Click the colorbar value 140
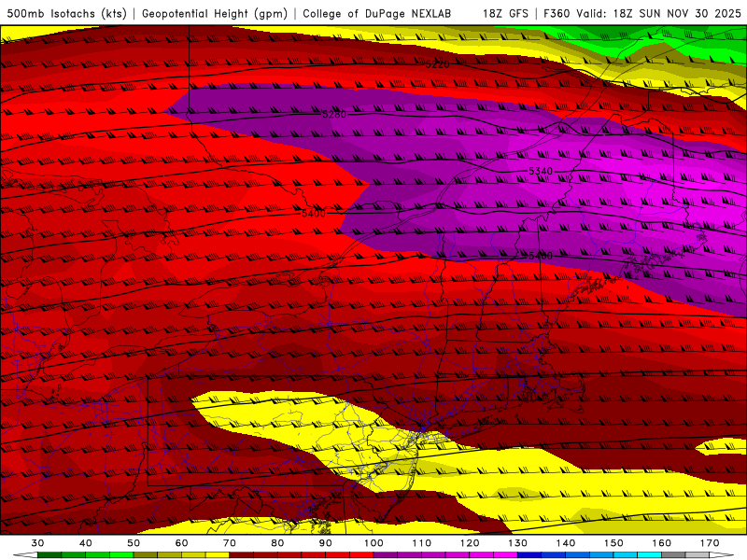 pyautogui.click(x=566, y=543)
